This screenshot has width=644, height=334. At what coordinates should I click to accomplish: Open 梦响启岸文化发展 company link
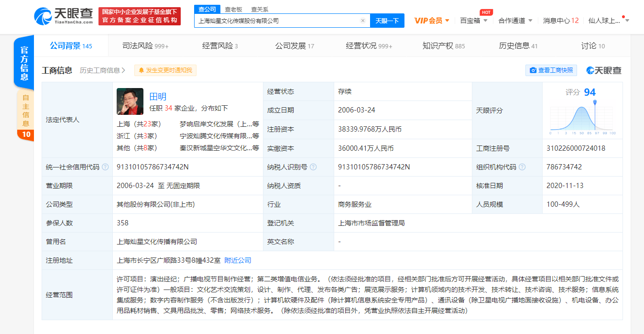(x=219, y=123)
